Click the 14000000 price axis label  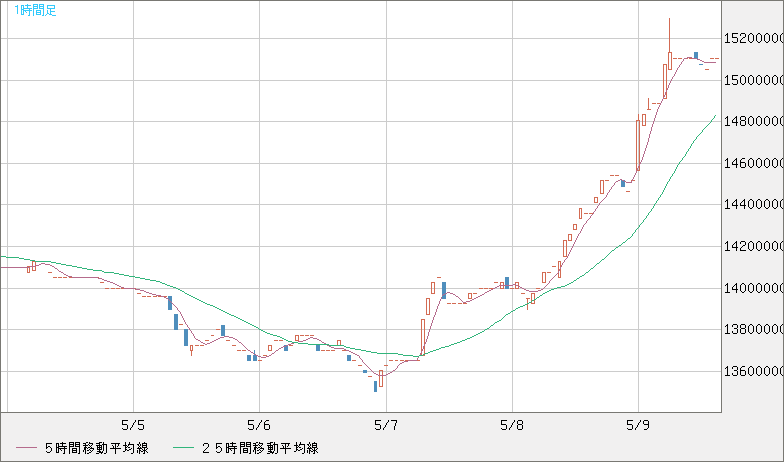[x=754, y=288]
